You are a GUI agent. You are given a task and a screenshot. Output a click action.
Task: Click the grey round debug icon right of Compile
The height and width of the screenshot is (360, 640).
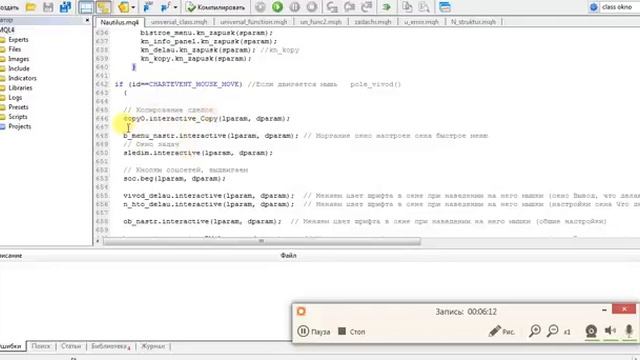[x=260, y=7]
